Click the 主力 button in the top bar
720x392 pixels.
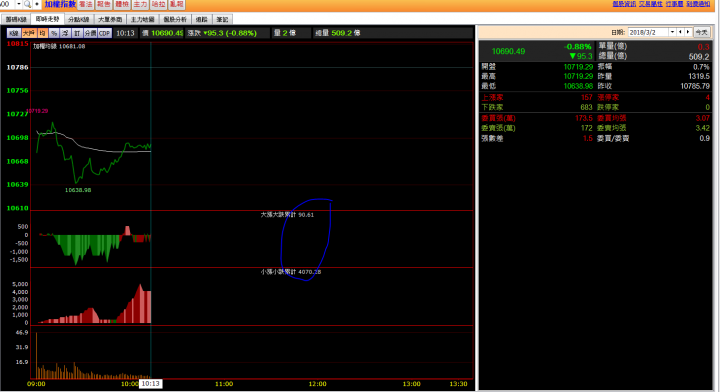click(x=141, y=4)
